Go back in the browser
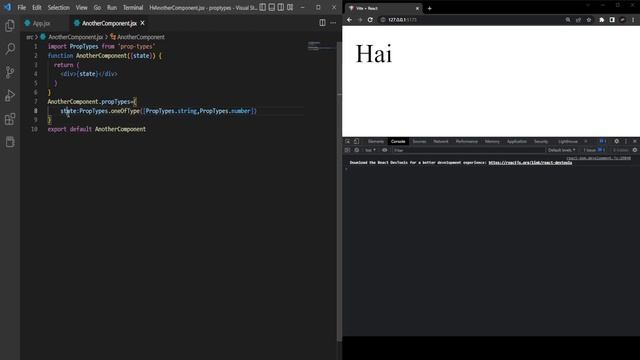The height and width of the screenshot is (360, 640). coord(349,20)
